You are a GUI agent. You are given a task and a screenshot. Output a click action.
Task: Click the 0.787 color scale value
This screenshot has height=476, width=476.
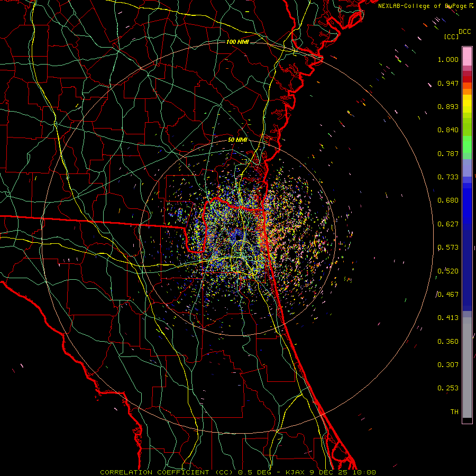click(x=448, y=153)
